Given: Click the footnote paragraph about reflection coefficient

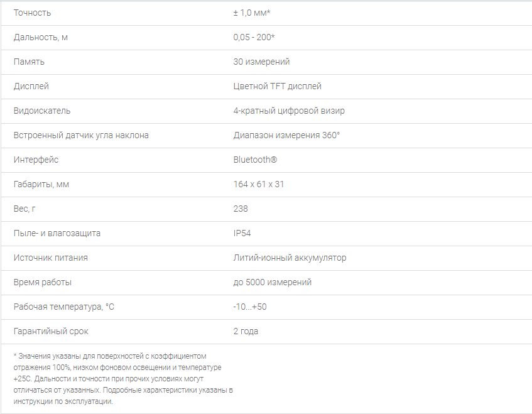Looking at the screenshot, I should (x=123, y=379).
